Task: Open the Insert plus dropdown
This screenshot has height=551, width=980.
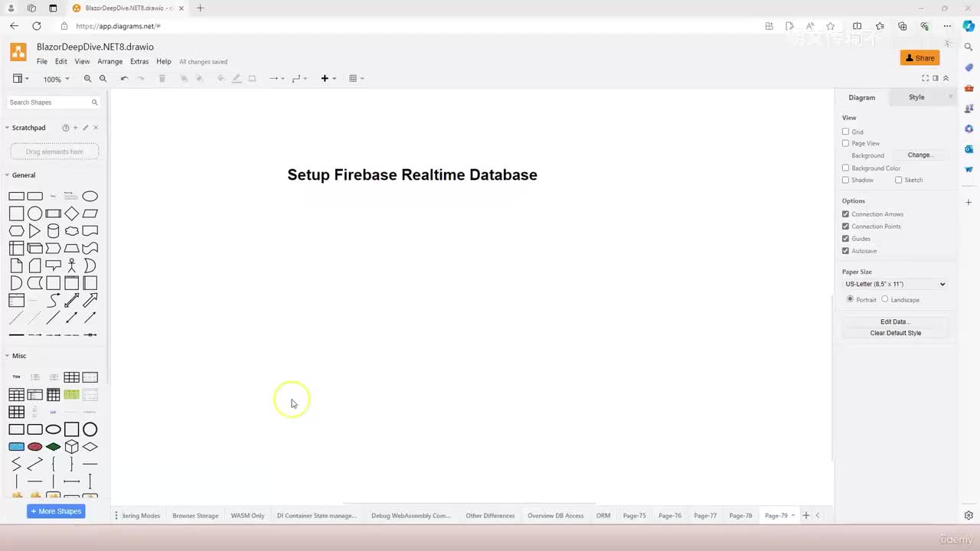Action: point(328,79)
